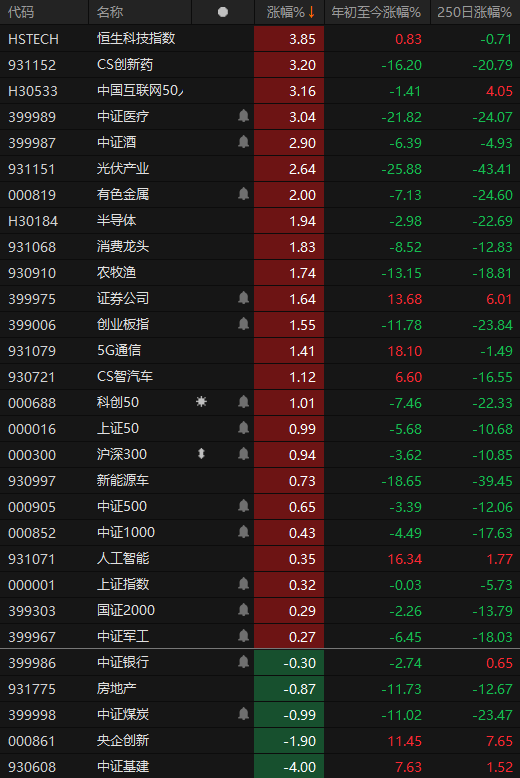
Task: Click the 人工智能 index name
Action: [x=123, y=558]
